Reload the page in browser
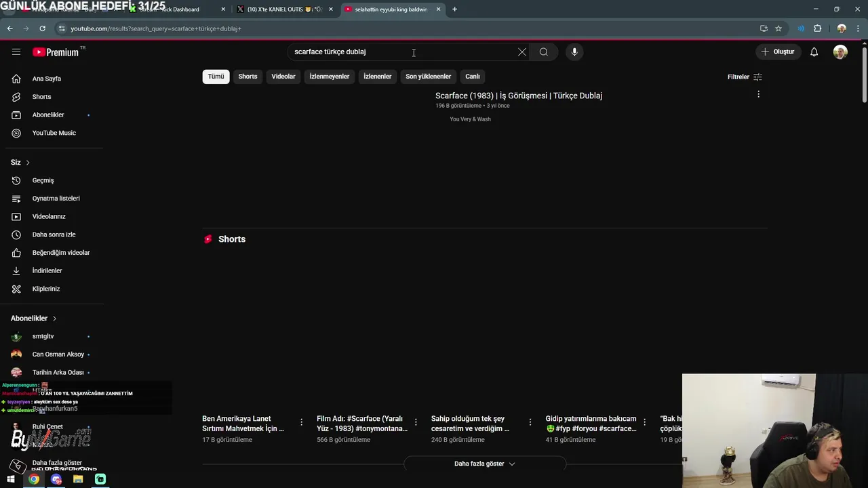 [42, 28]
